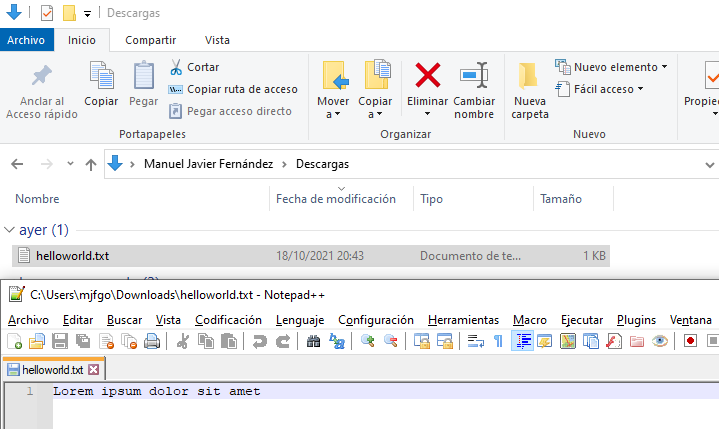Expand address bar history dropdown chevron
Image resolution: width=719 pixels, height=429 pixels.
(709, 165)
